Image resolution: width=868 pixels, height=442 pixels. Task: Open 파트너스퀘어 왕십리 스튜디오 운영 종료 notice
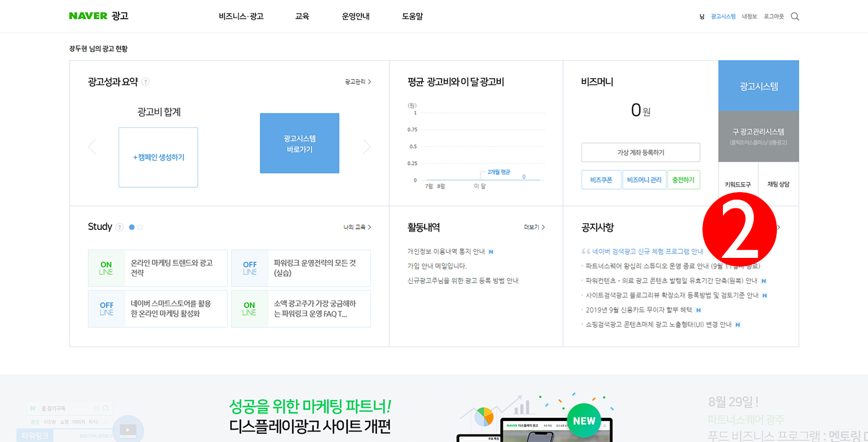[673, 266]
